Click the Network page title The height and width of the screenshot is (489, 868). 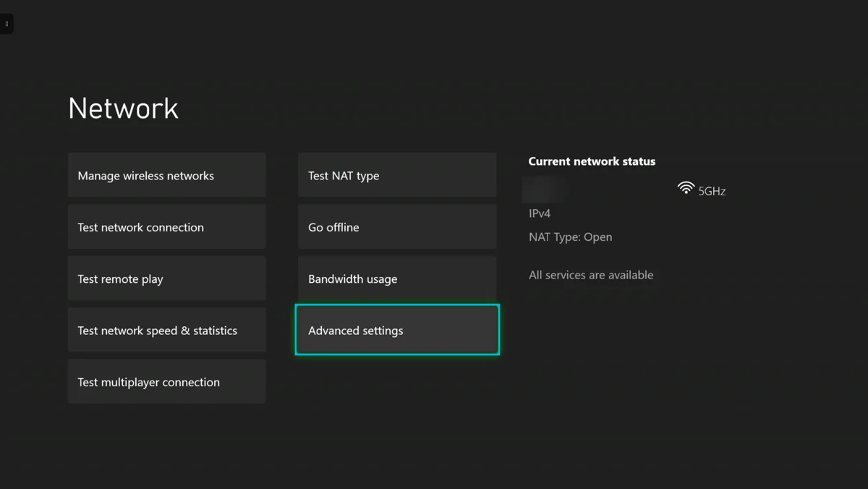click(x=123, y=108)
